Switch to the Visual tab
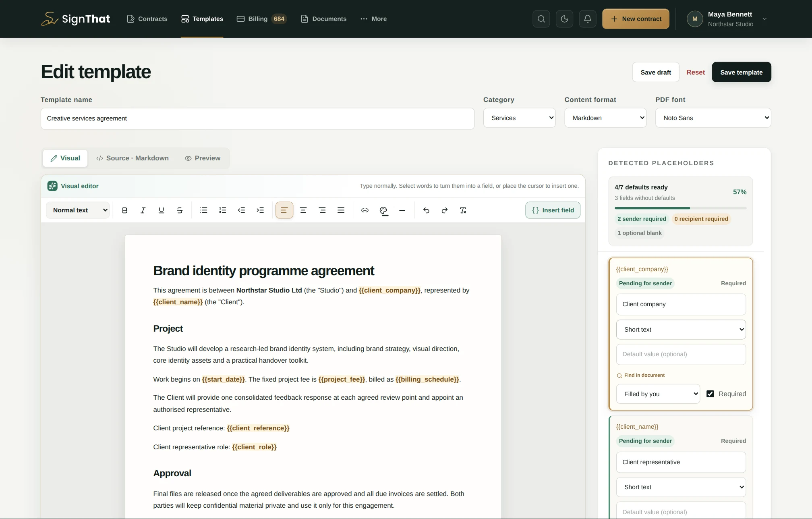The width and height of the screenshot is (812, 519). click(x=65, y=158)
